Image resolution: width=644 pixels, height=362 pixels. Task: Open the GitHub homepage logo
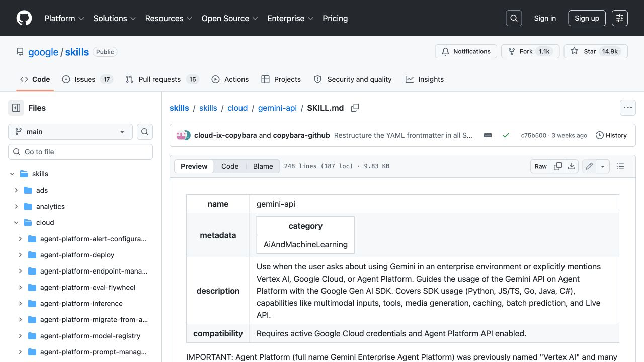[24, 18]
